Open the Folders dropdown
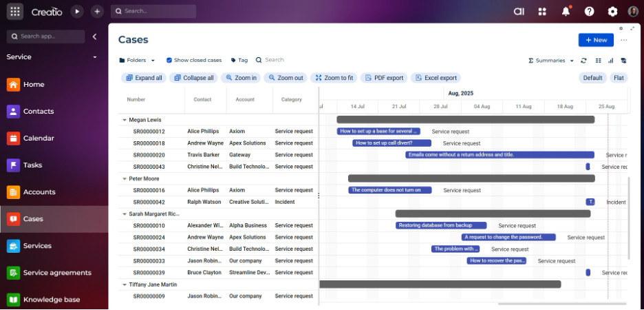 137,61
